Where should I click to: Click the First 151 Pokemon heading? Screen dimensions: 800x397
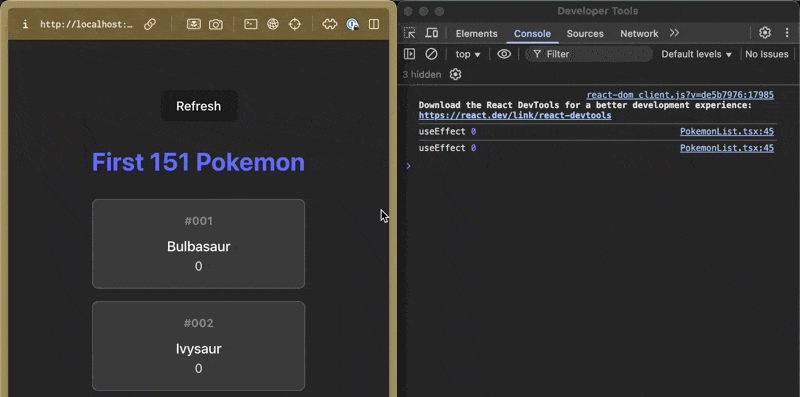click(x=198, y=162)
